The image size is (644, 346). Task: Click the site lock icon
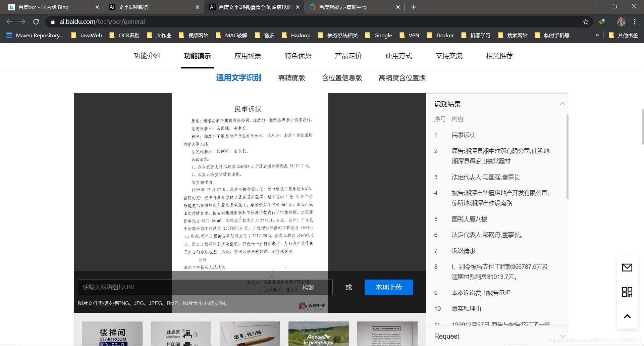pyautogui.click(x=53, y=22)
